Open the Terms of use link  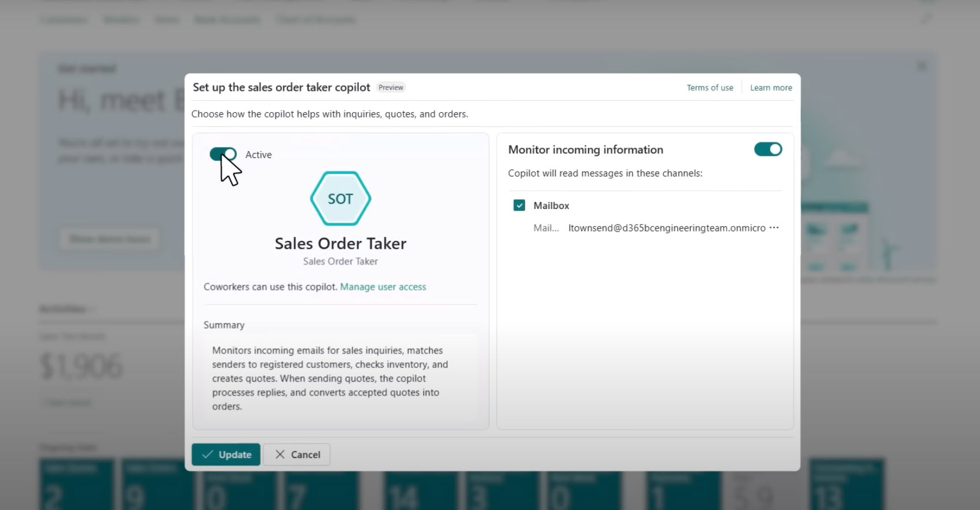coord(710,88)
